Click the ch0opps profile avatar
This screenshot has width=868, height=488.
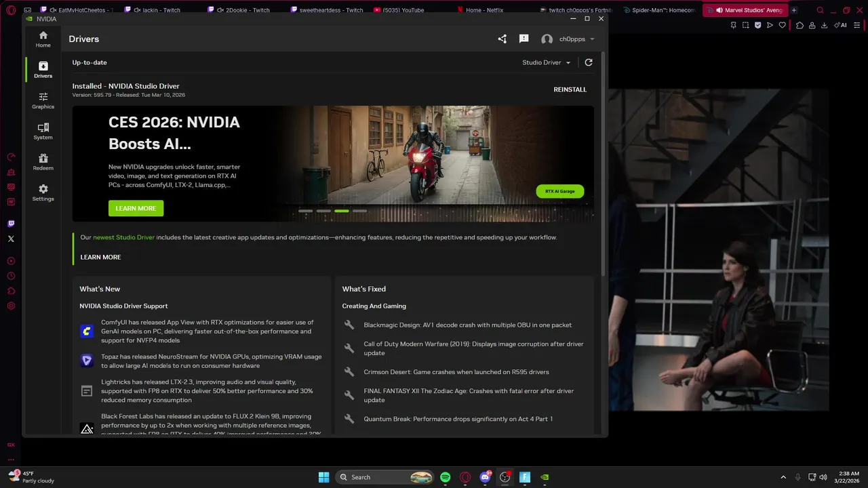[547, 39]
